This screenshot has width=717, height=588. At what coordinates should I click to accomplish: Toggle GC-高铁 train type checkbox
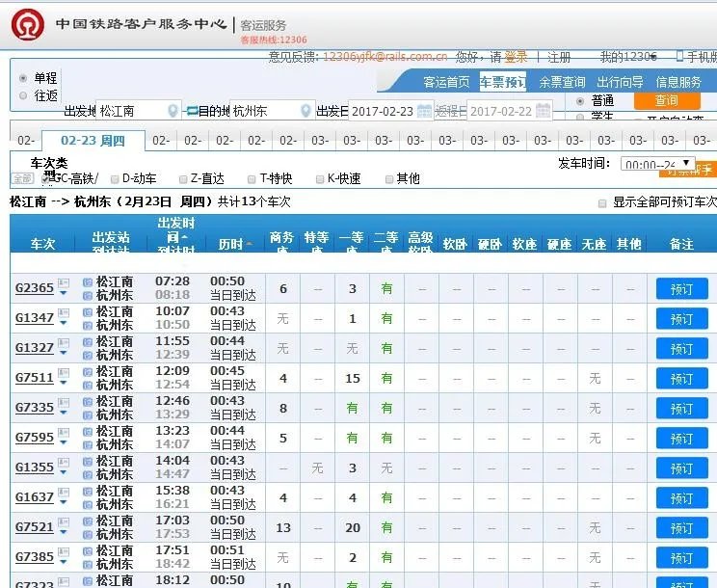click(45, 178)
